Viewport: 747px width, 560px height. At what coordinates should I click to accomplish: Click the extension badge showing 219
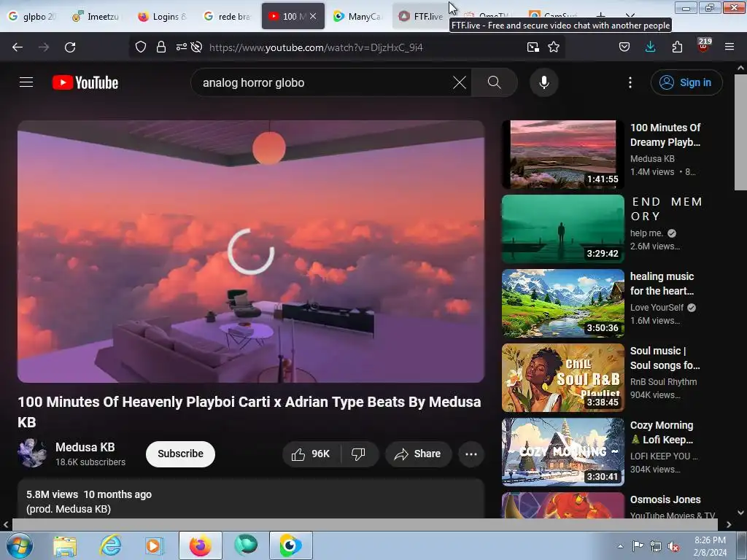[704, 45]
